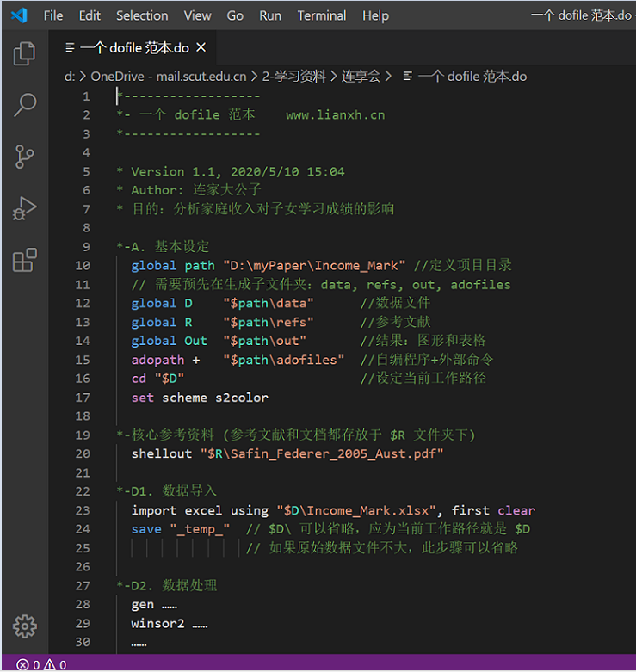The image size is (636, 672).
Task: Click the "$path\out" string on line 14
Action: point(264,341)
